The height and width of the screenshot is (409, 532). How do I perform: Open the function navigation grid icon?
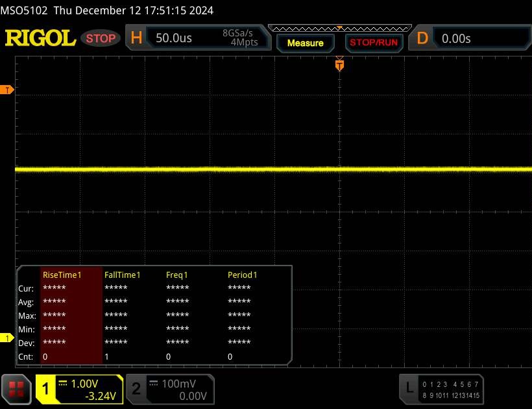click(18, 388)
